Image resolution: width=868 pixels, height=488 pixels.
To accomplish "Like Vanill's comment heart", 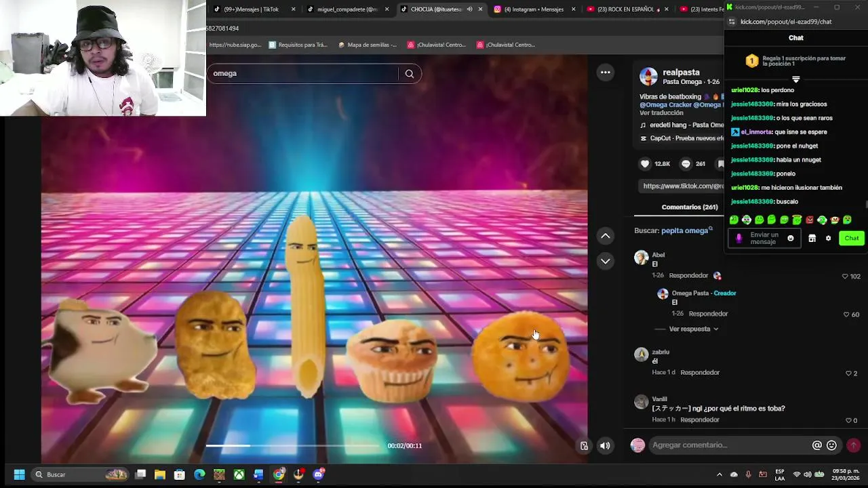I will pyautogui.click(x=848, y=421).
